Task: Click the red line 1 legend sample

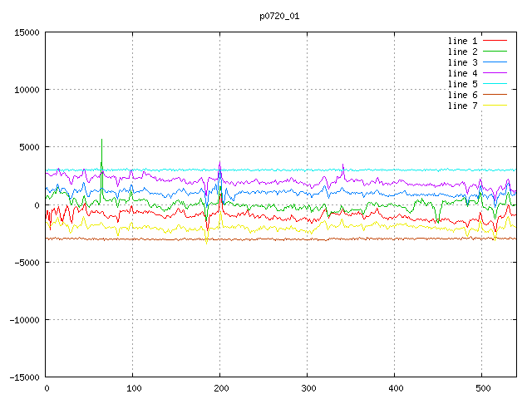Action: [x=495, y=41]
